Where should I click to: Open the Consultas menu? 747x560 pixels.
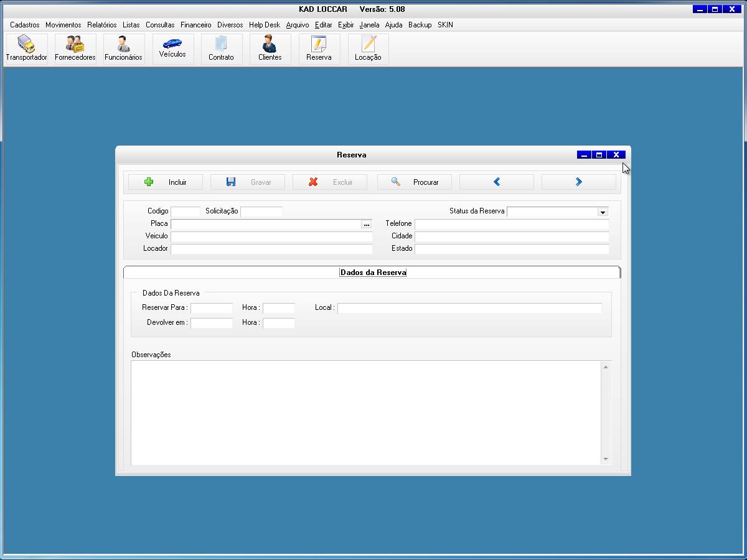click(160, 25)
